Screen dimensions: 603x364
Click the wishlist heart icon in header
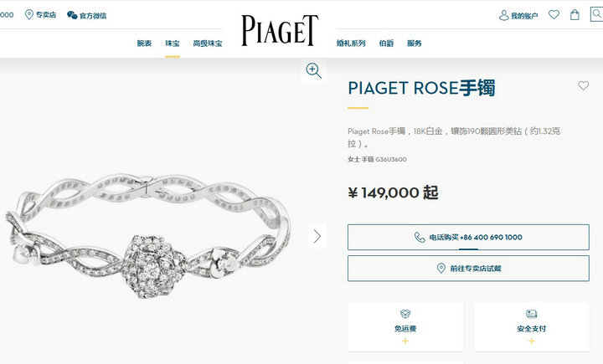coord(554,14)
